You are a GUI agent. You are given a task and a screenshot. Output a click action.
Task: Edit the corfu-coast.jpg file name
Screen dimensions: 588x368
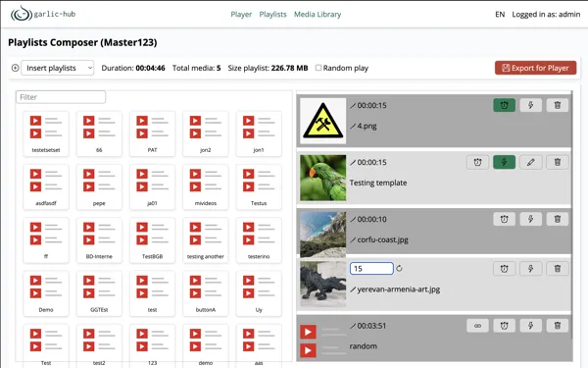tap(379, 239)
